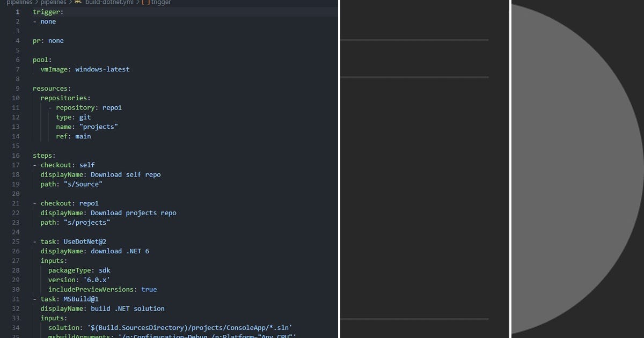Click 'displayName: Download projects repo' line

(x=108, y=213)
